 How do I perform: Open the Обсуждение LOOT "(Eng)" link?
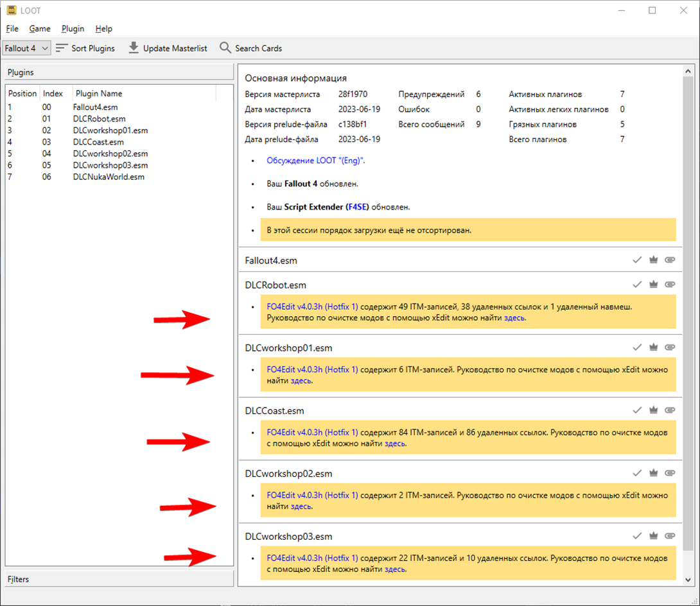coord(315,160)
